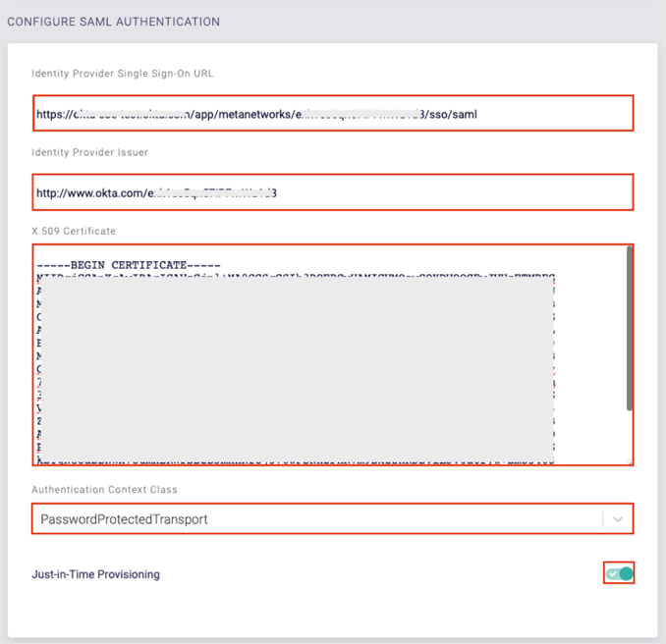The image size is (666, 644).
Task: Click "http://www.okta.com" text in the Issuer field
Action: [x=88, y=193]
